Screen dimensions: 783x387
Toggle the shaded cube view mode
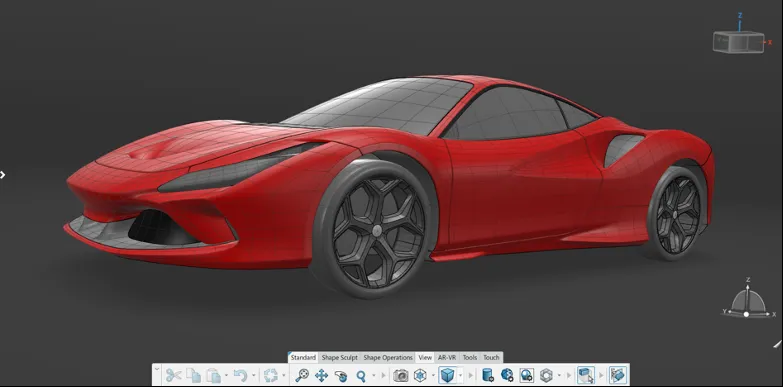tap(447, 375)
